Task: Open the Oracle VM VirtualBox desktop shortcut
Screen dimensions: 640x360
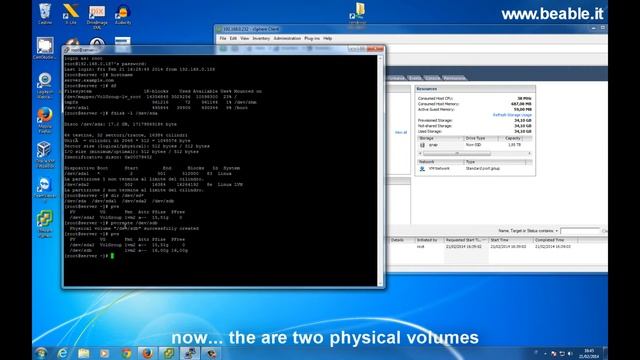Action: click(x=45, y=155)
